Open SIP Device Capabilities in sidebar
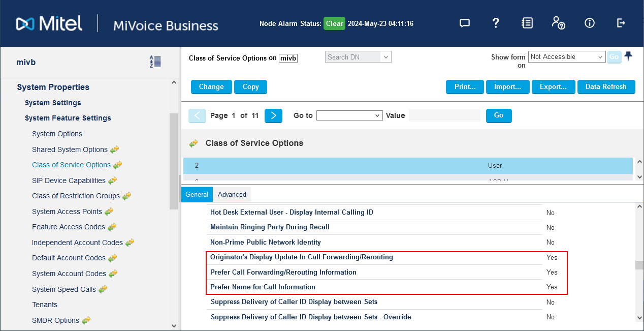Screen dimensions: 644x331 [x=69, y=180]
